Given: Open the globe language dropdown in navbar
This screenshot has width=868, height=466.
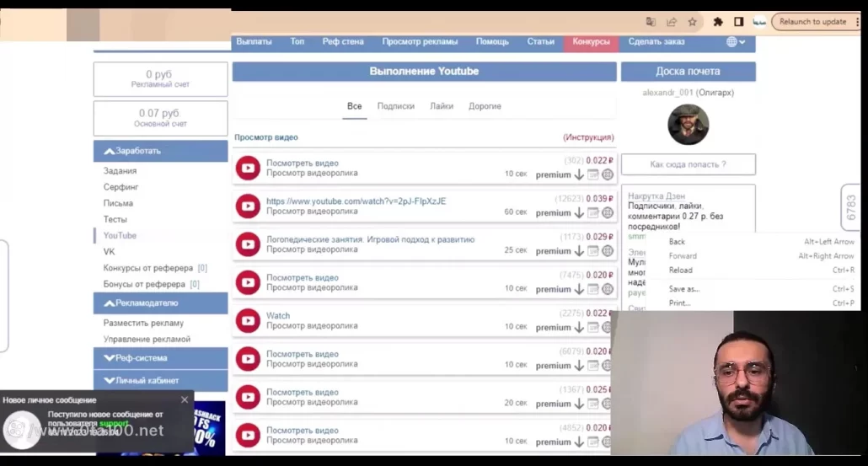Looking at the screenshot, I should pyautogui.click(x=736, y=41).
